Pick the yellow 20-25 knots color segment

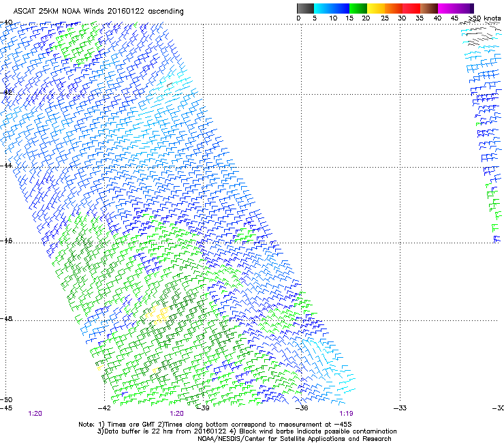(376, 8)
